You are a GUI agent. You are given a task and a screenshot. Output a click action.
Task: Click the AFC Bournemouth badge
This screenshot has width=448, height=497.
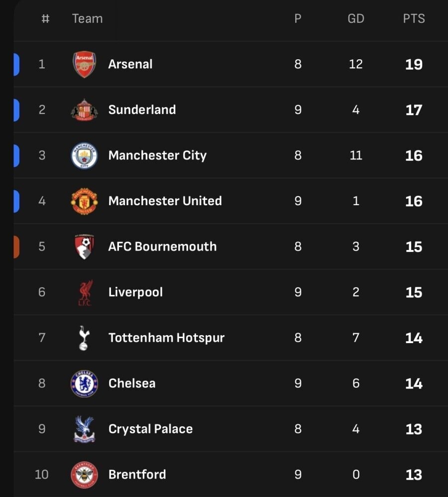coord(84,247)
